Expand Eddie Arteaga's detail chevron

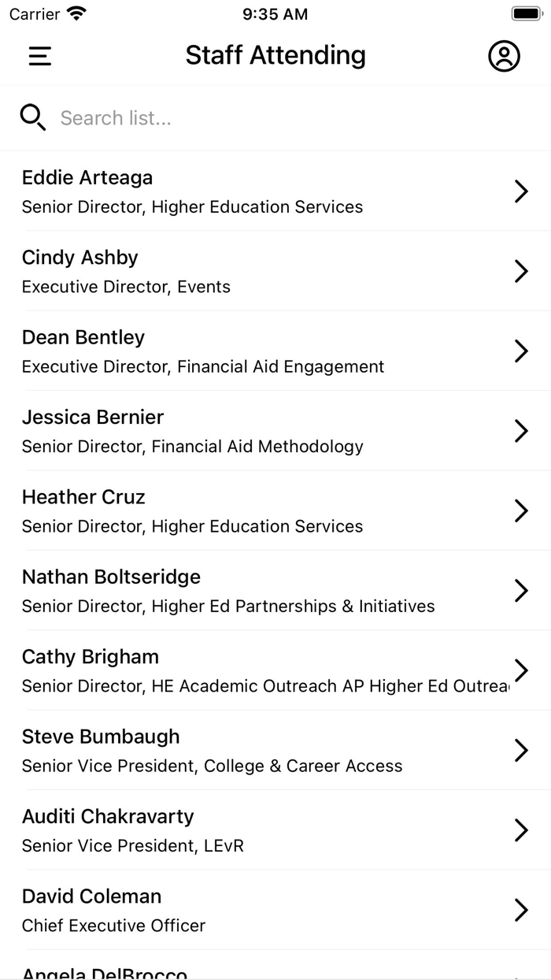click(521, 191)
